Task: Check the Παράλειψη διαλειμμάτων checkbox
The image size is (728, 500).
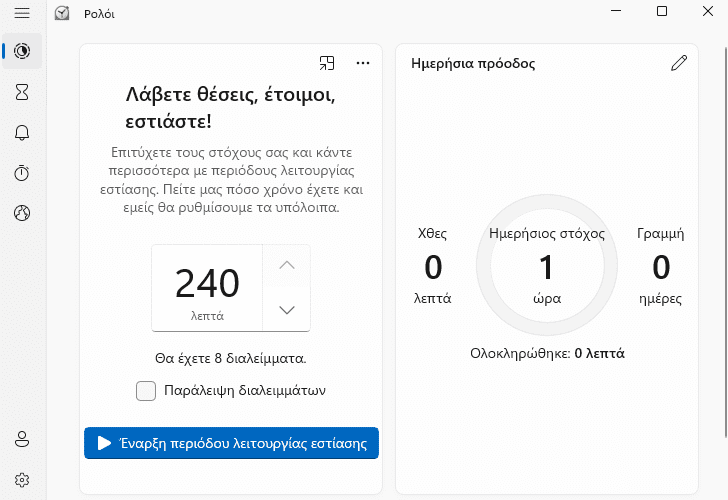Action: (x=146, y=391)
